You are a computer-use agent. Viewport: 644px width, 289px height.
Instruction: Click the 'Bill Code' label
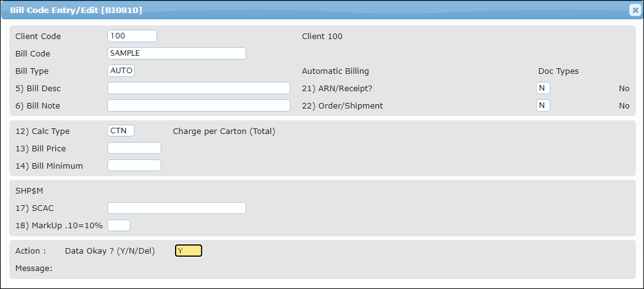(32, 54)
